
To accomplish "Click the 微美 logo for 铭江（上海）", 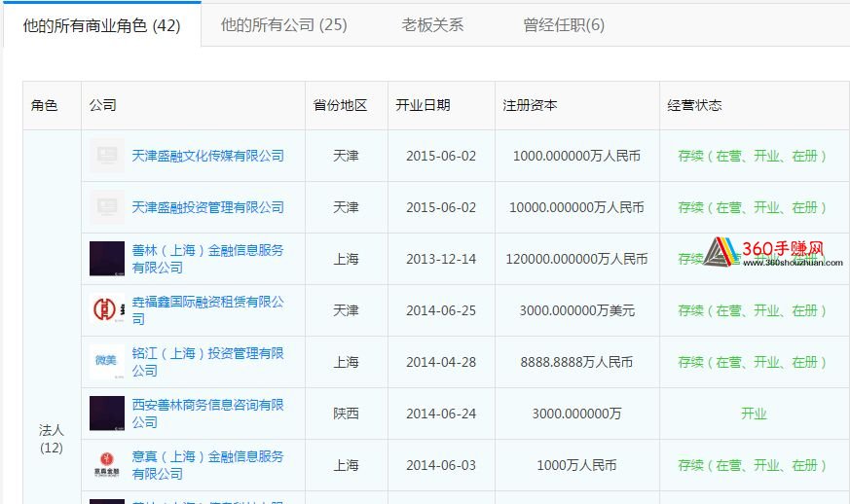I will tap(107, 362).
